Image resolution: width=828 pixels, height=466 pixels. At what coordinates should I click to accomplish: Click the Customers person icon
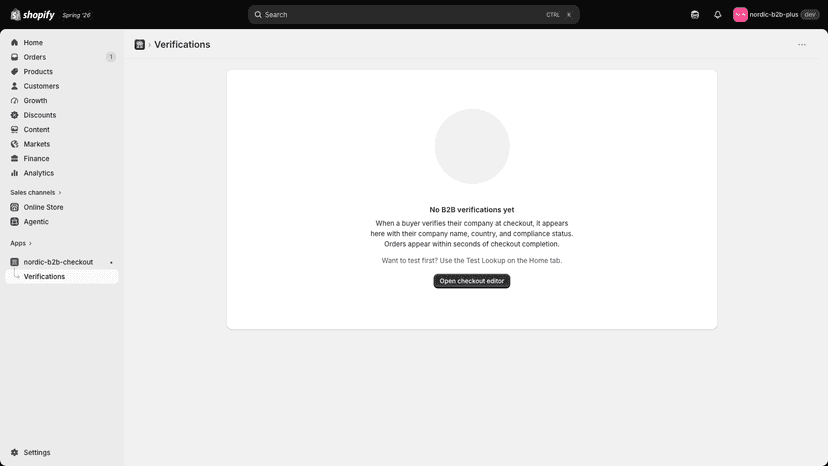[14, 86]
